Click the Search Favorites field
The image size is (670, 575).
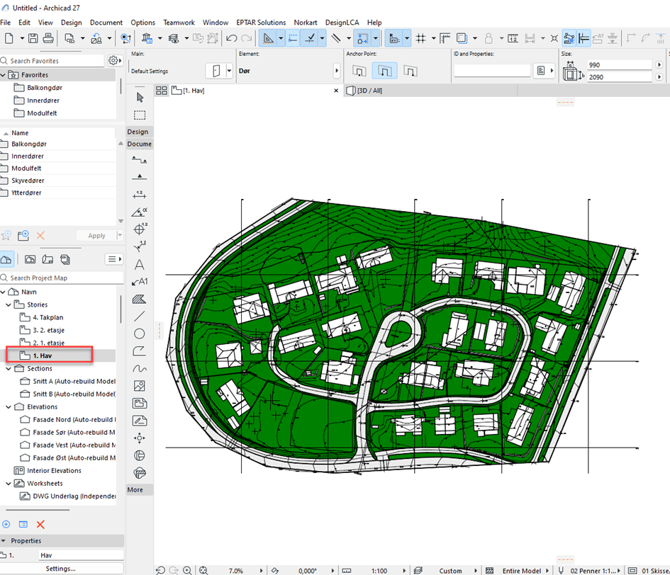point(55,61)
